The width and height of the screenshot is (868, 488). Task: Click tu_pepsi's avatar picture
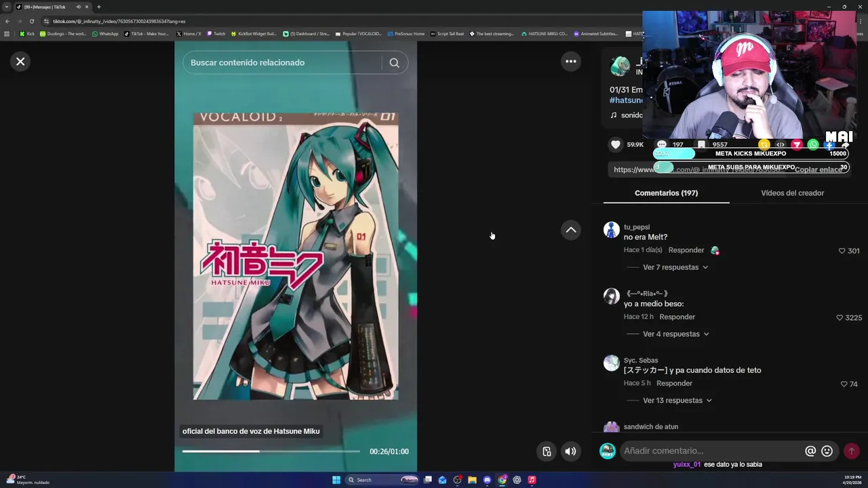(612, 230)
